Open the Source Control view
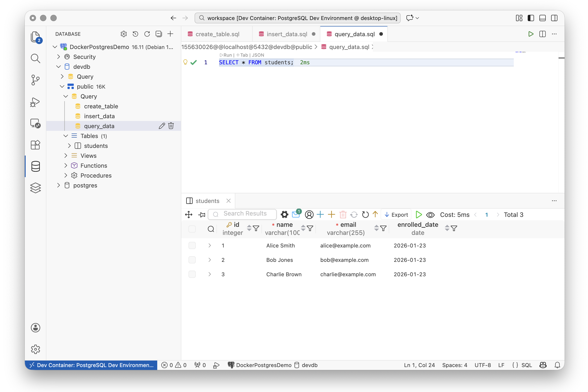Viewport: 588px width, 392px height. (35, 80)
